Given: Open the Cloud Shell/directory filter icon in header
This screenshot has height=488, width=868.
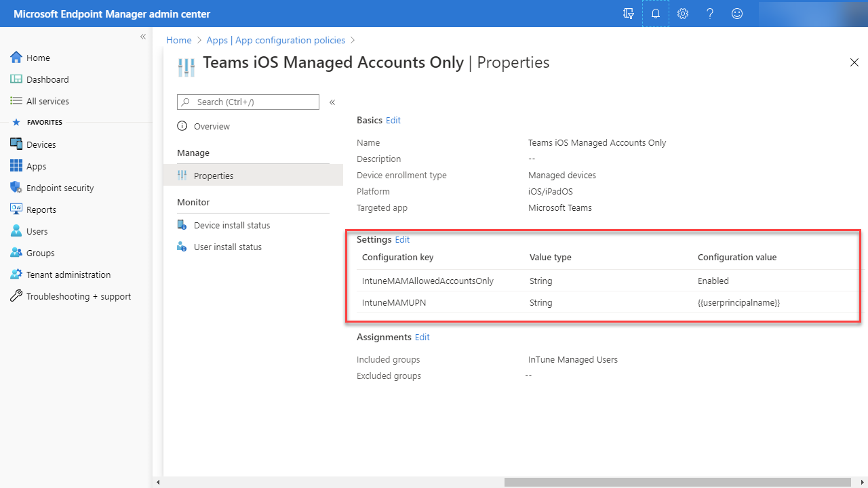Looking at the screenshot, I should [x=629, y=14].
